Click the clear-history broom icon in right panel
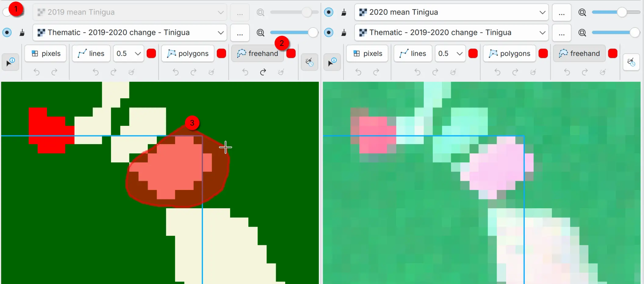644x284 pixels. (x=631, y=62)
